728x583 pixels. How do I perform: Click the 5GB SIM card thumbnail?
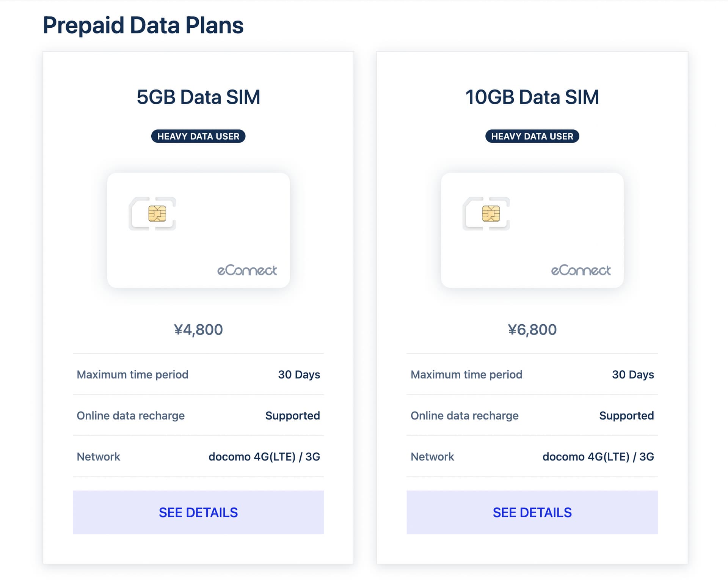(x=198, y=230)
